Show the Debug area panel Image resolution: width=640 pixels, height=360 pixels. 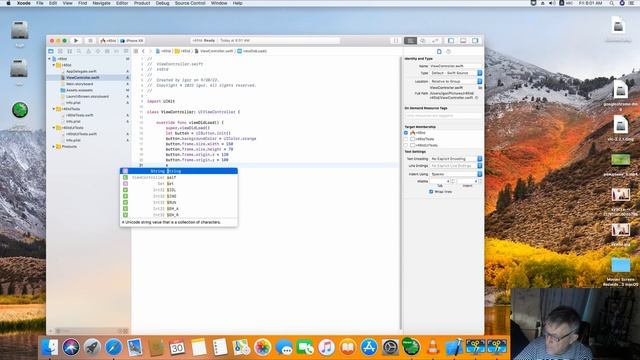463,40
